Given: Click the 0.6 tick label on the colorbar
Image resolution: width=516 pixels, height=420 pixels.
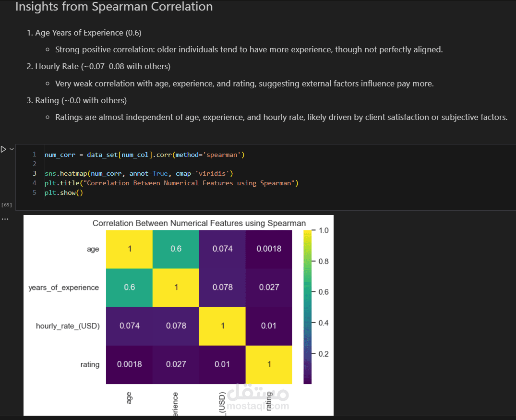Looking at the screenshot, I should (324, 292).
